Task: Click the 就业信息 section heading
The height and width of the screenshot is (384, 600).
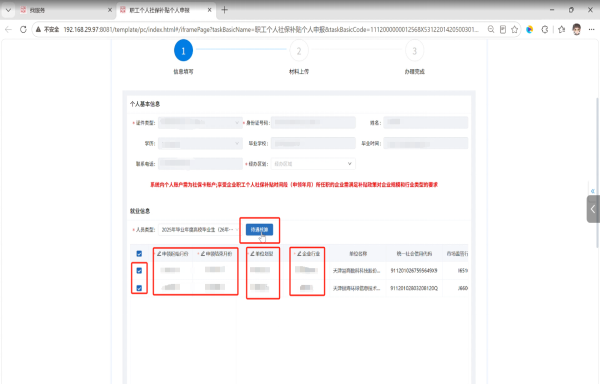Action: (x=140, y=211)
